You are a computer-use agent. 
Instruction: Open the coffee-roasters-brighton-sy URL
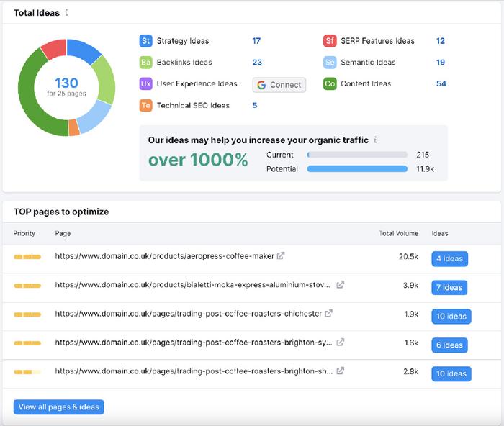[x=194, y=342]
